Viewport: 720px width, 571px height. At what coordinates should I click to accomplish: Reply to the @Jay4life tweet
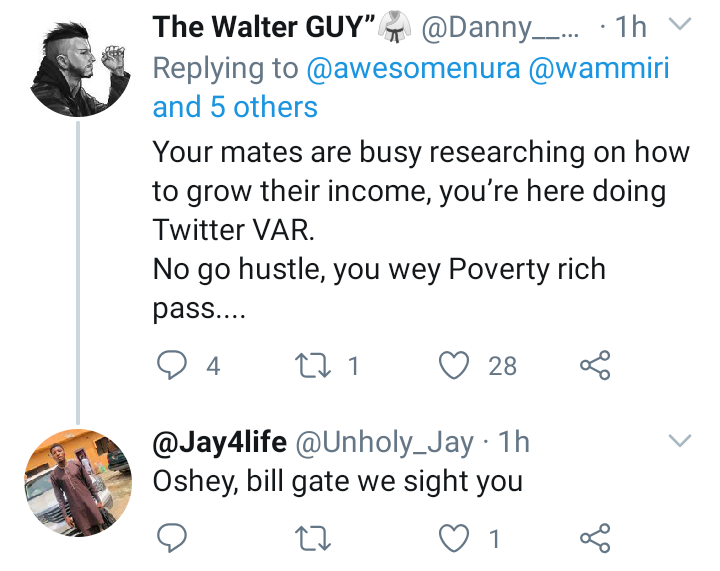click(174, 540)
